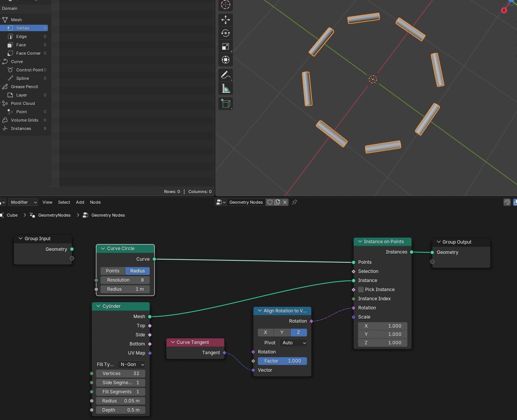Select the Transform tool in viewport toolbar
This screenshot has height=420, width=517.
pos(226,60)
